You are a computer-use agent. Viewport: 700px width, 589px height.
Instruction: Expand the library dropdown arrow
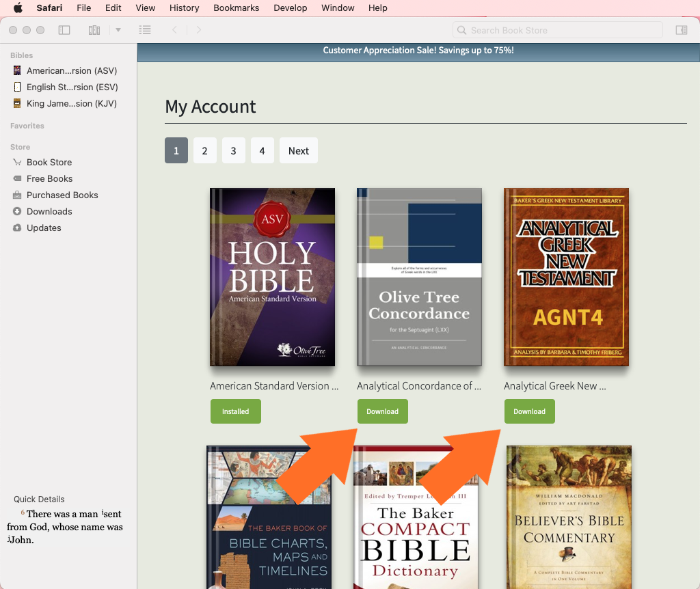118,30
